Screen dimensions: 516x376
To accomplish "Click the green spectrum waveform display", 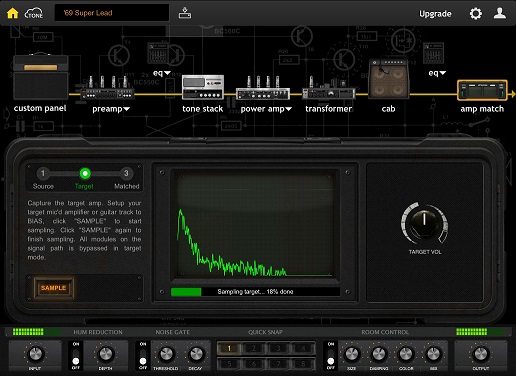I will pos(255,225).
